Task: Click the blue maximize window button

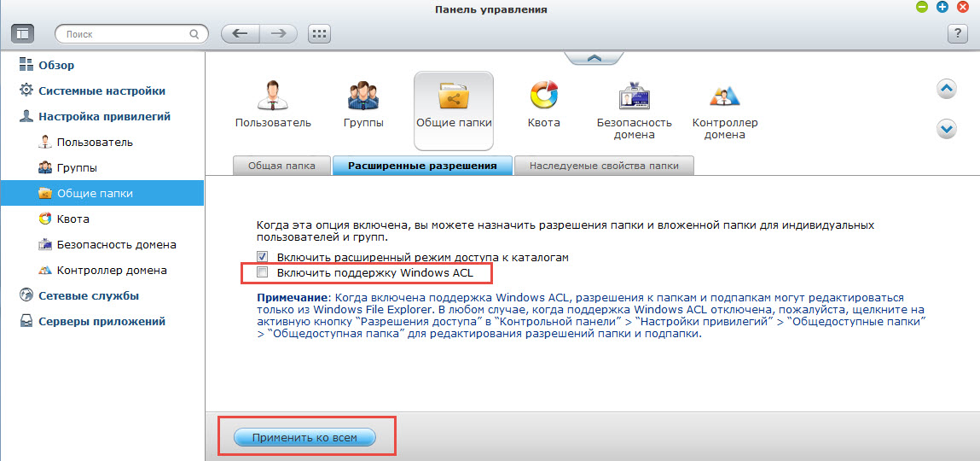Action: tap(942, 8)
